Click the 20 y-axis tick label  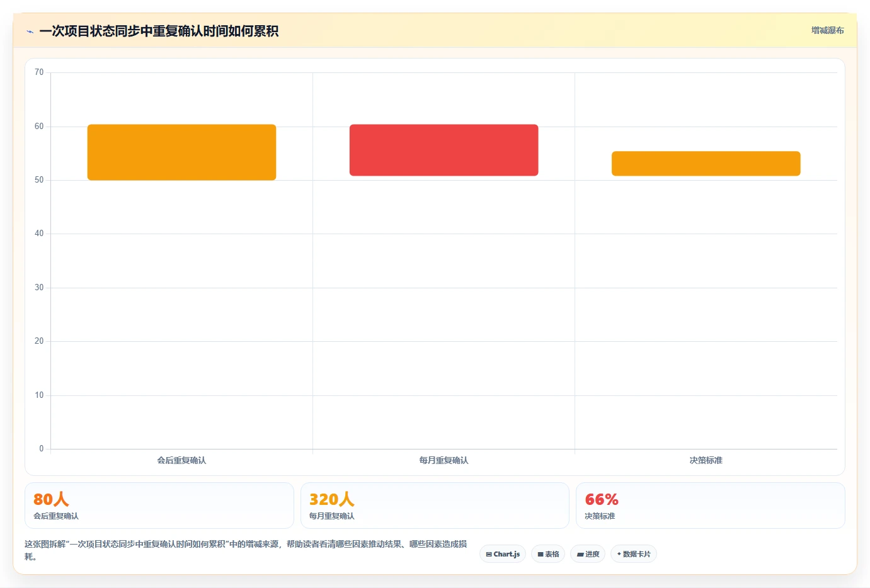39,341
